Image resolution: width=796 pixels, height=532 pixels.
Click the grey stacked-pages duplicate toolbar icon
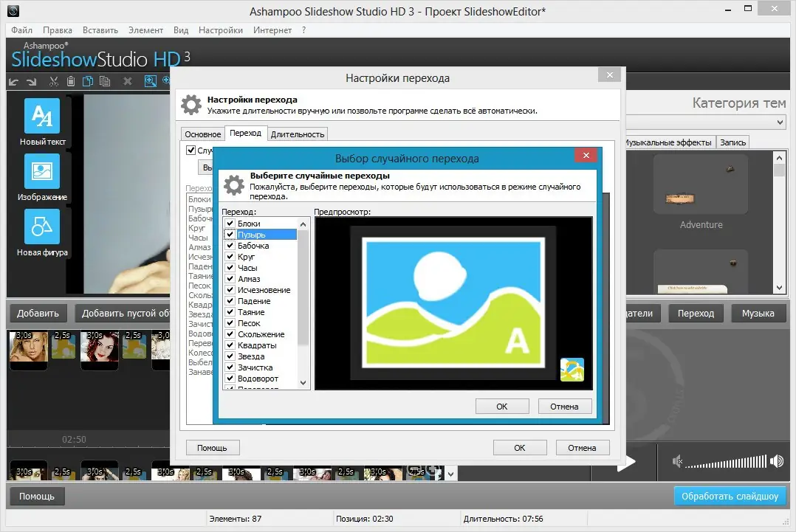(x=105, y=81)
